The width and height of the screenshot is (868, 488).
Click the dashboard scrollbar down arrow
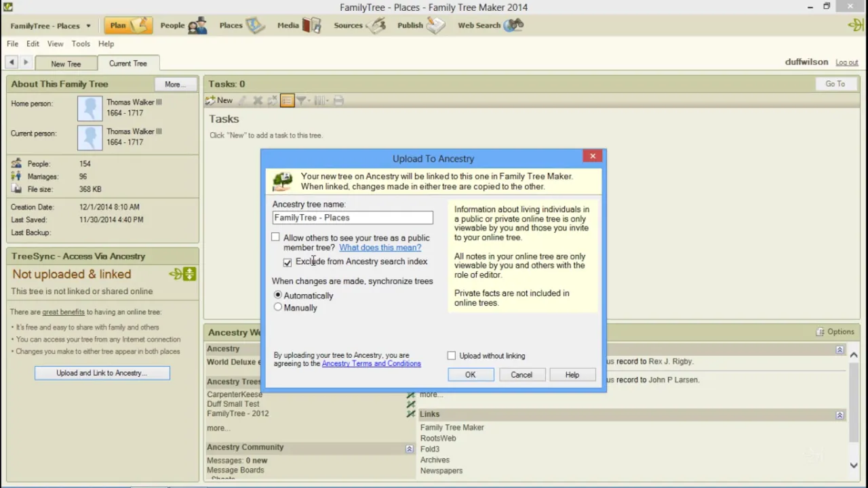(x=854, y=465)
